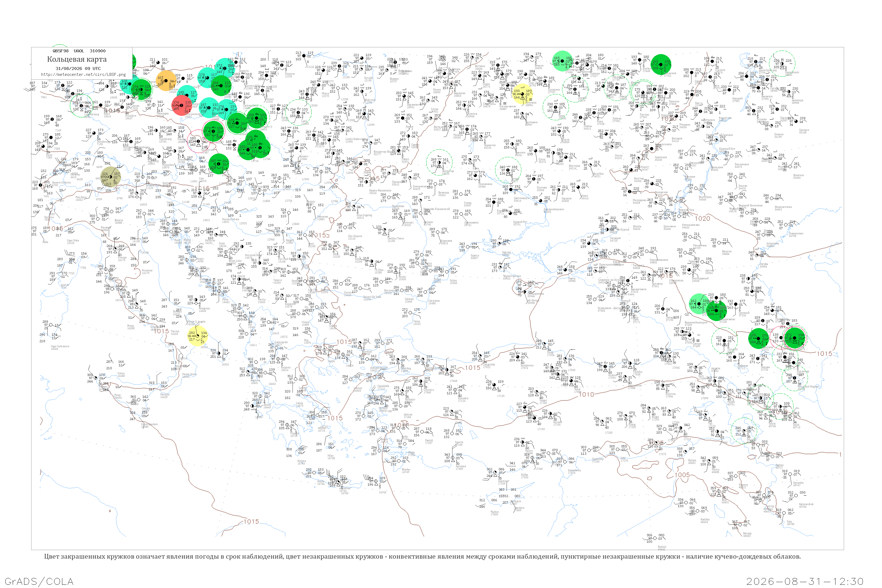This screenshot has height=588, width=882.
Task: Select the 1005 isobar label
Action: click(682, 475)
